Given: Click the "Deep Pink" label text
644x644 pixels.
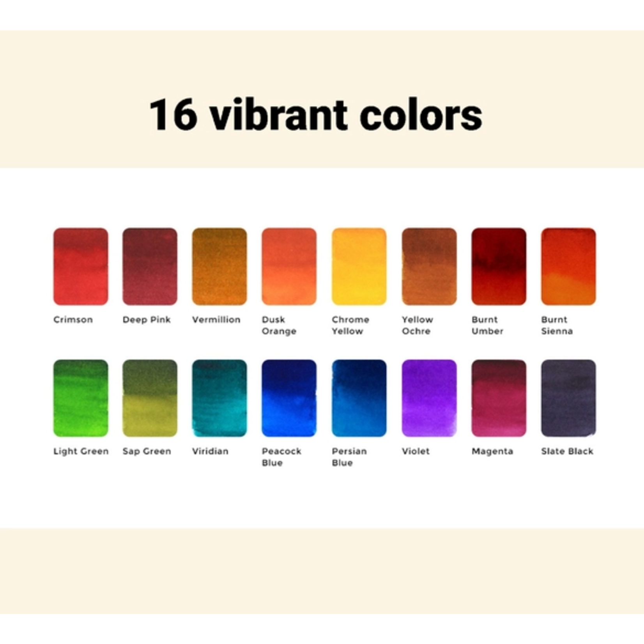Looking at the screenshot, I should (x=147, y=320).
